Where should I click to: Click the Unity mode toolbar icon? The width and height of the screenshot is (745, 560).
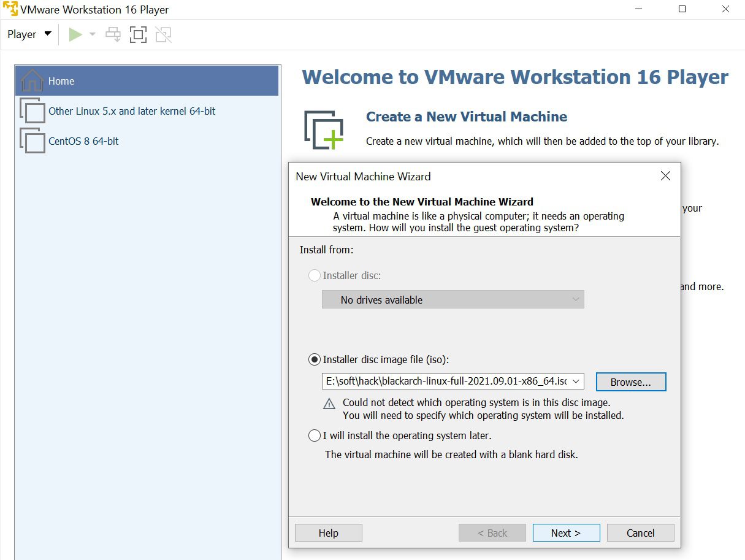pyautogui.click(x=163, y=34)
